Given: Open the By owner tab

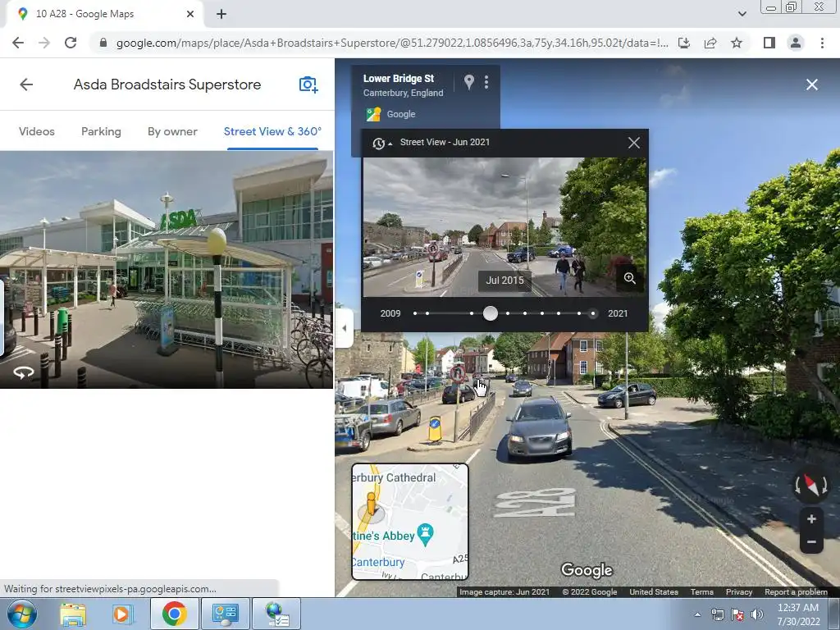Looking at the screenshot, I should point(172,131).
